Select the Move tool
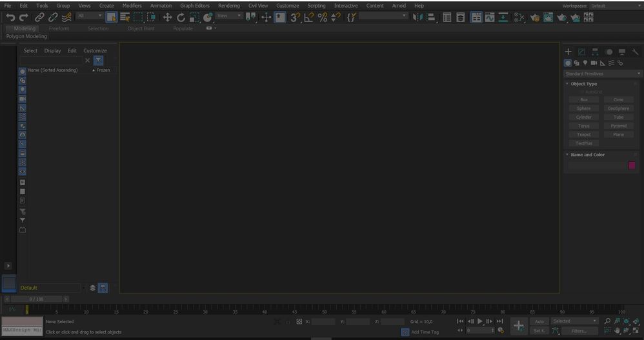The width and height of the screenshot is (644, 340). click(168, 17)
